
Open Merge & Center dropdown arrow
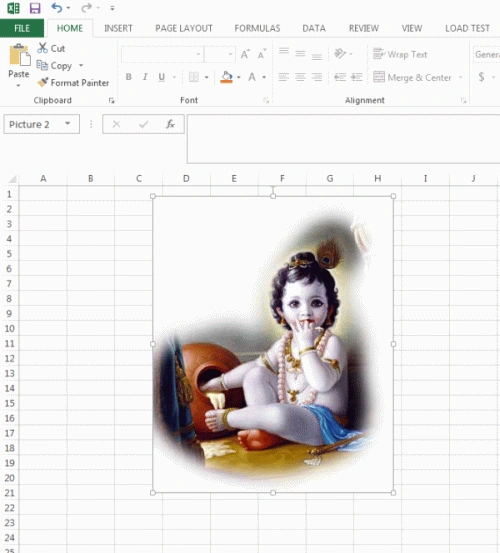[x=461, y=77]
